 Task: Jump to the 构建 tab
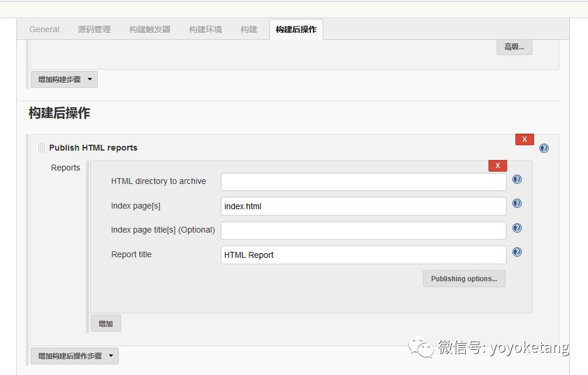[x=249, y=29]
